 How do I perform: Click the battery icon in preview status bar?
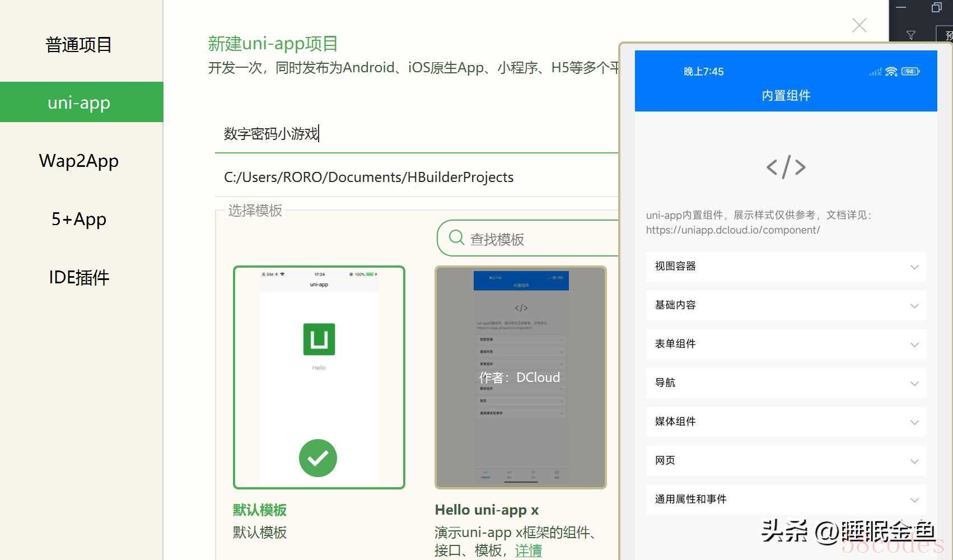[x=910, y=71]
